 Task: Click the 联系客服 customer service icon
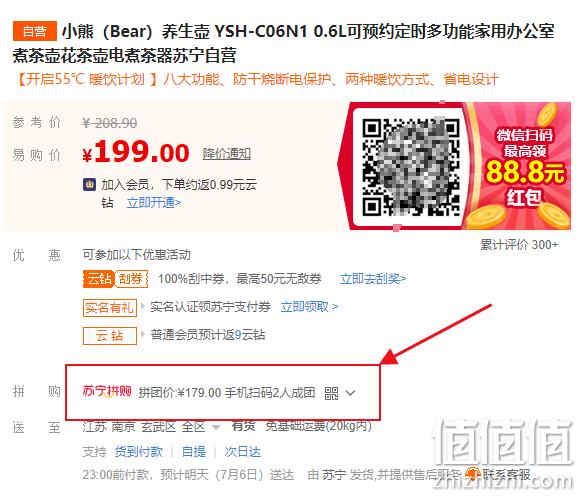[x=472, y=474]
